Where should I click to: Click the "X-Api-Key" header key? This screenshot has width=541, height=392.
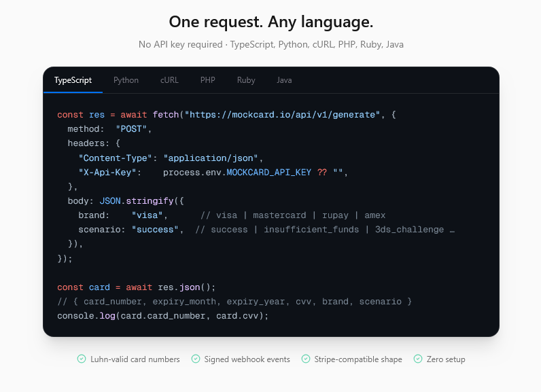pyautogui.click(x=107, y=172)
